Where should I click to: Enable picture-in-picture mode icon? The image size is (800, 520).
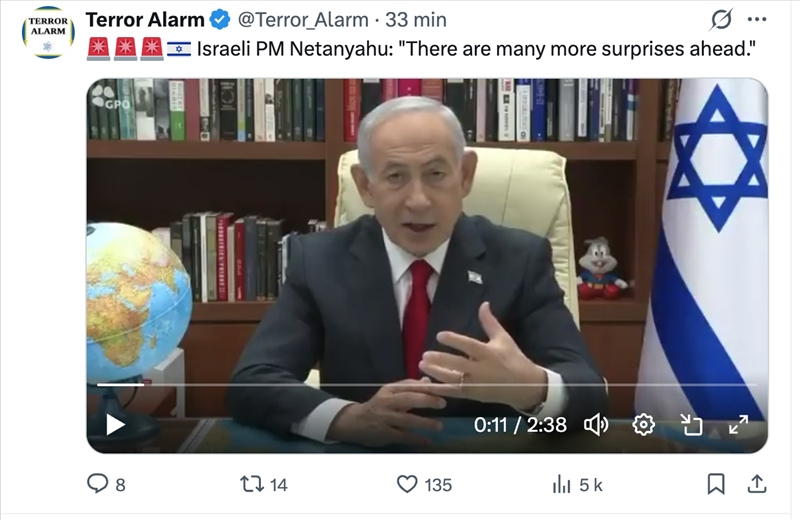tap(691, 425)
